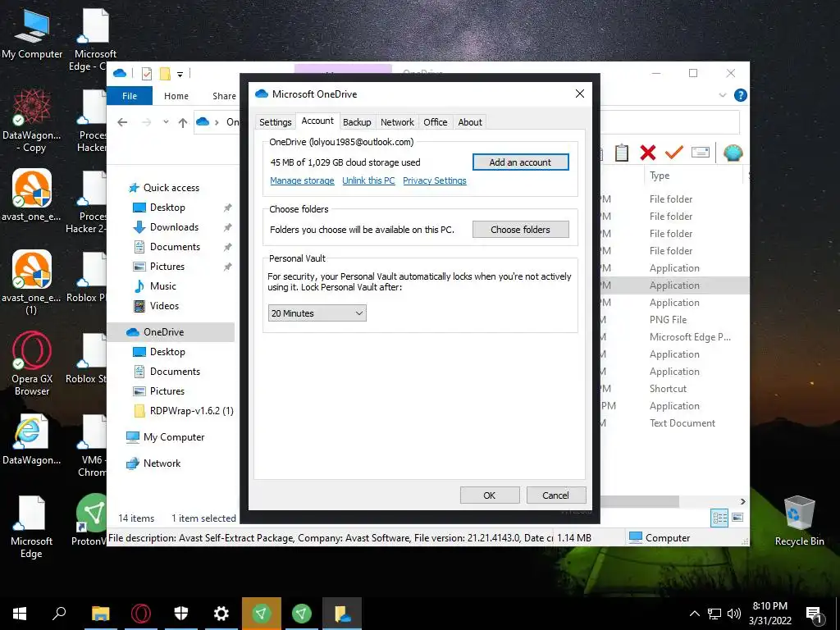
Task: Show hidden system tray icons
Action: click(x=694, y=614)
